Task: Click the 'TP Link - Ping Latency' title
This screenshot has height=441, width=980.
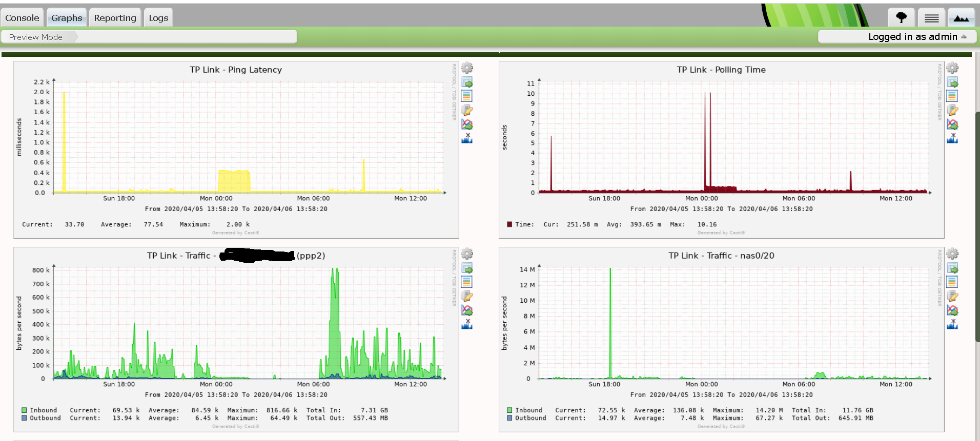Action: [x=236, y=70]
